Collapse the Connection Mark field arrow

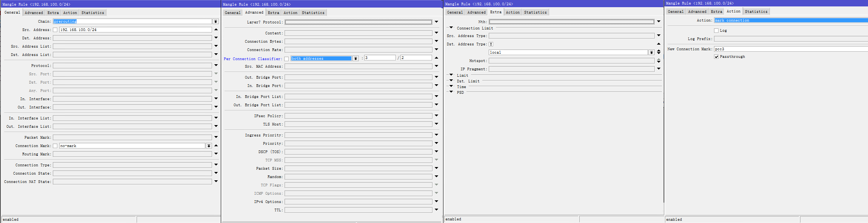coord(216,146)
